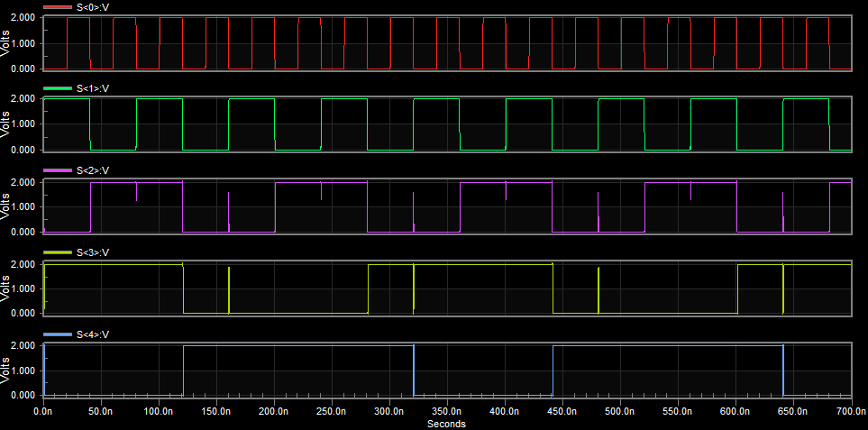Click the red S<0> legend color line

tap(58, 7)
